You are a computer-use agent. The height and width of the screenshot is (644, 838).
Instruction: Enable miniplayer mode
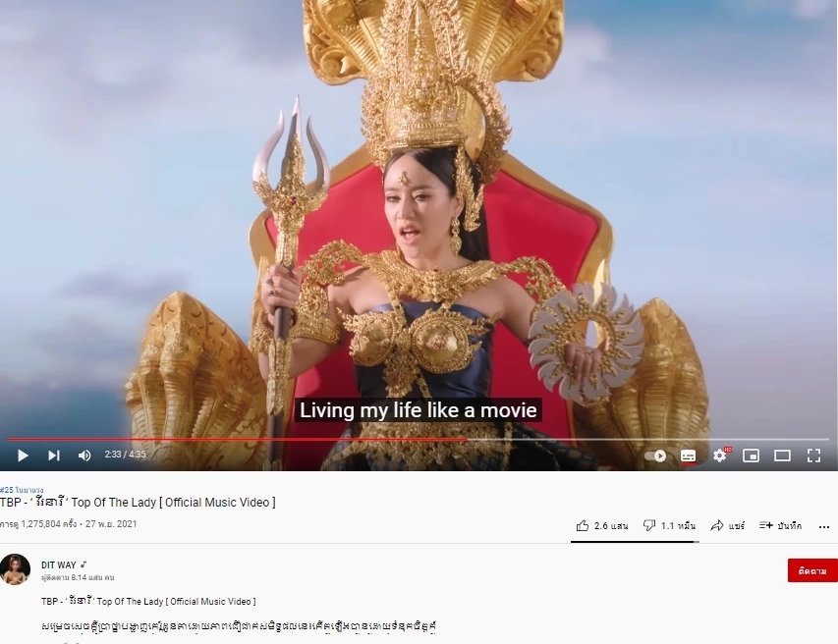(751, 456)
